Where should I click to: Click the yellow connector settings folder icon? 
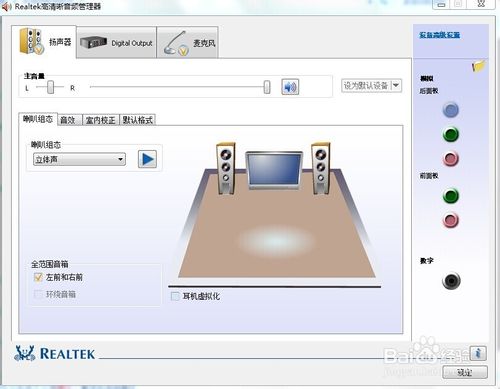coord(479,66)
